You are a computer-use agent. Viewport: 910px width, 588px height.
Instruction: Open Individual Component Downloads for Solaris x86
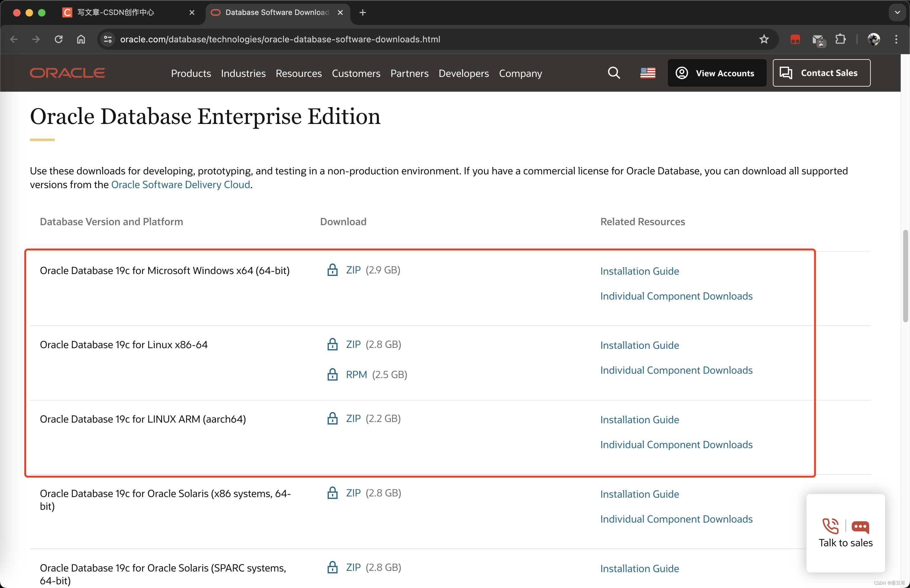coord(676,519)
